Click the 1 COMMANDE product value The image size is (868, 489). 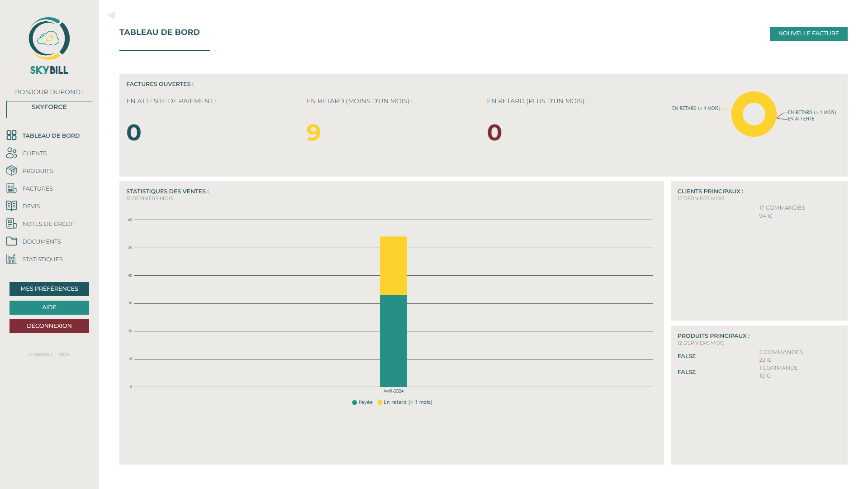[x=779, y=368]
